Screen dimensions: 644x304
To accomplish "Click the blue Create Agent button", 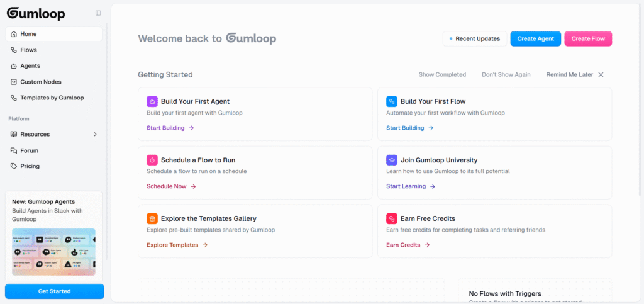I will [x=536, y=38].
